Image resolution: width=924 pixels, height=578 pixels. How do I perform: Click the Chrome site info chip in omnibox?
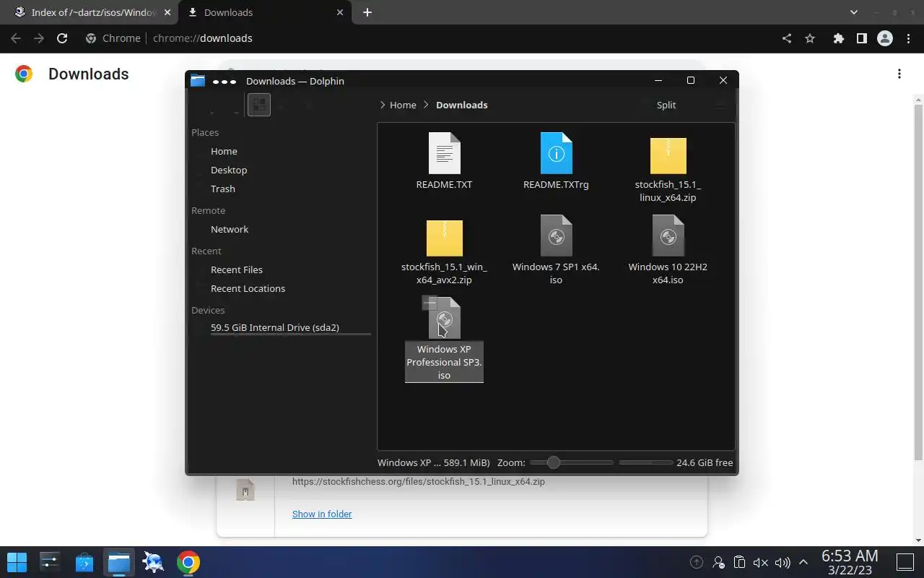pos(113,38)
